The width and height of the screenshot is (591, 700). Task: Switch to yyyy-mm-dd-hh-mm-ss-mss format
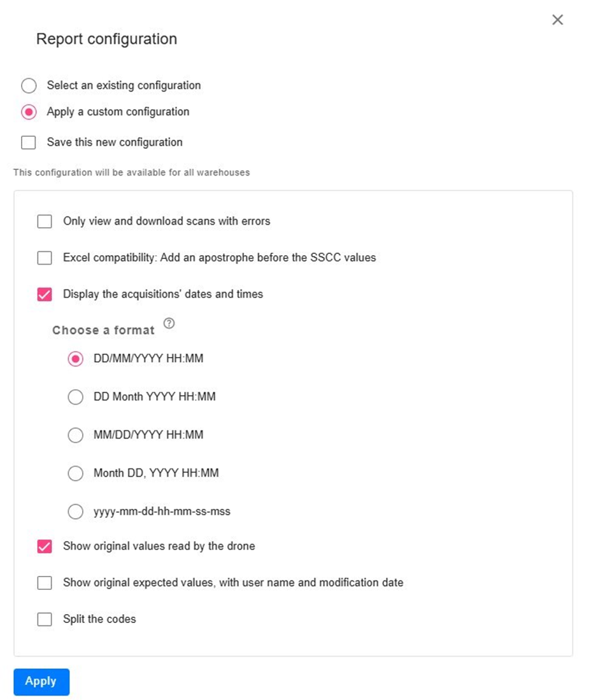pos(76,512)
